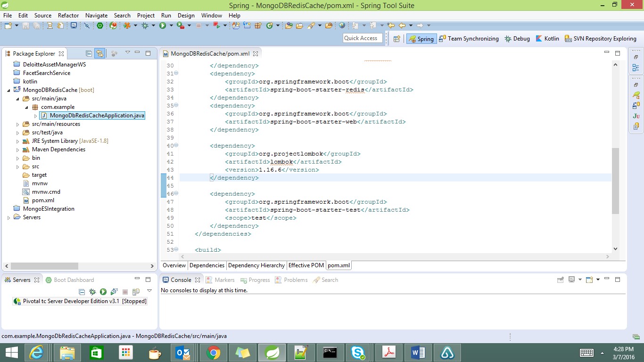Image resolution: width=644 pixels, height=362 pixels.
Task: Expand the src/main/resources folder
Action: pos(18,124)
